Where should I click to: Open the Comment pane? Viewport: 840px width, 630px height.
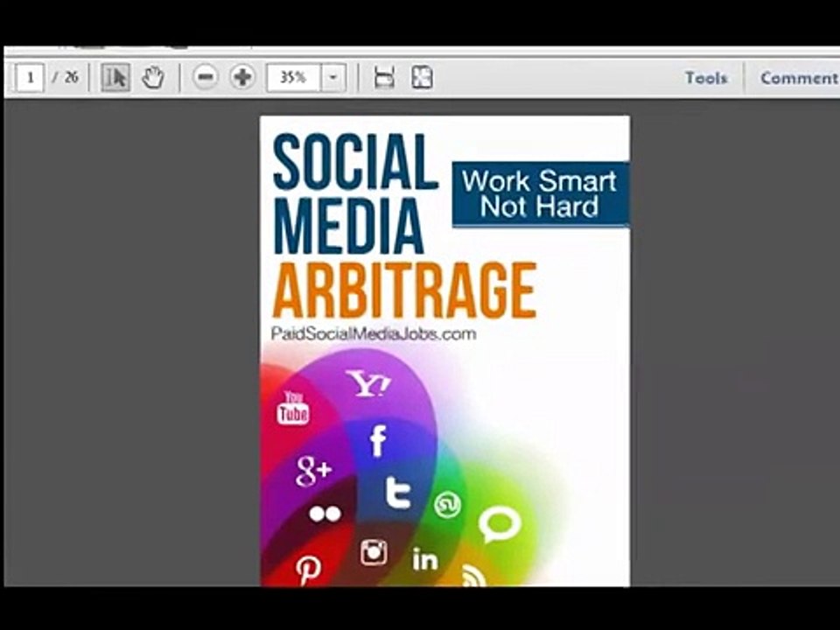[x=799, y=78]
